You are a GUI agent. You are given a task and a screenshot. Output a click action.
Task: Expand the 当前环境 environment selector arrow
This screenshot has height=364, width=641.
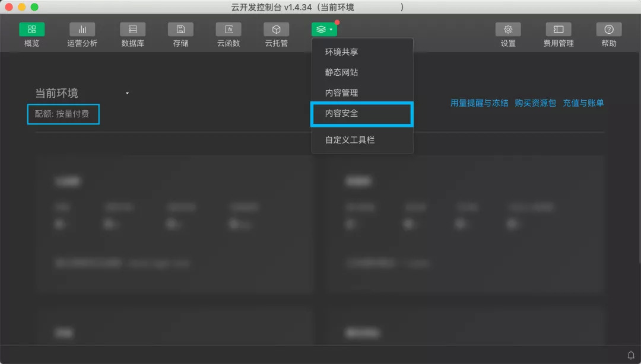click(x=127, y=94)
